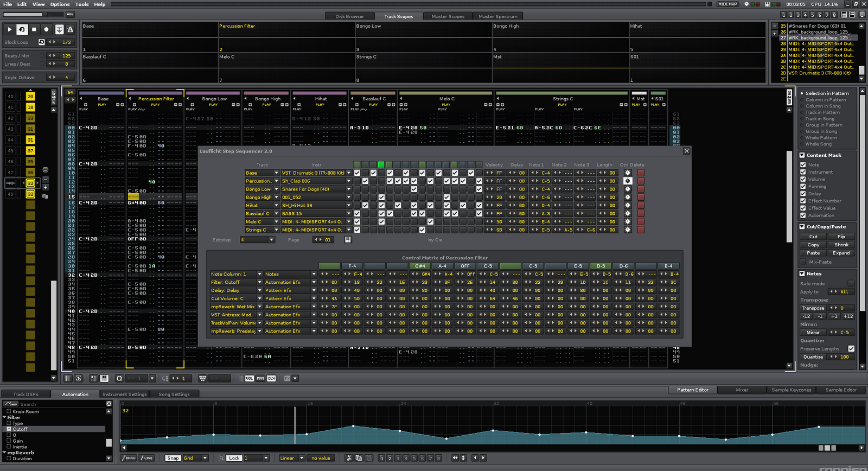Screen dimensions: 868x471
Task: Delete the Bongo Low sequencer row
Action: (641, 189)
